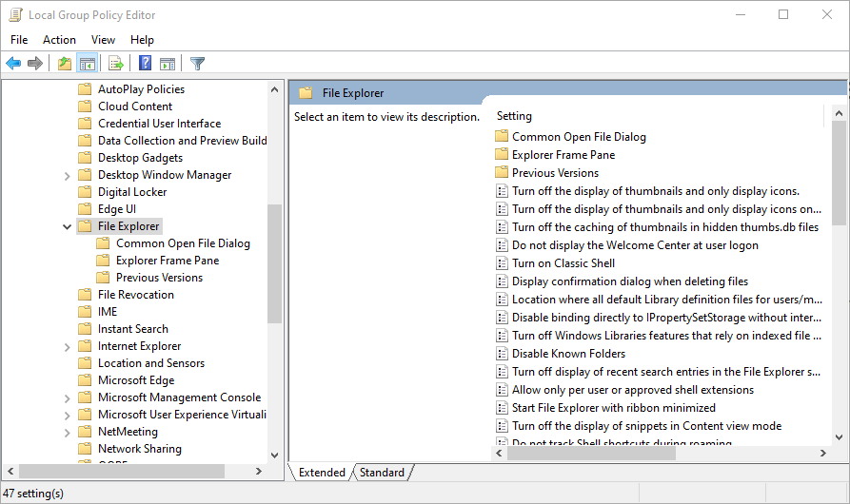Expand the Desktop Window Manager node
The image size is (850, 504).
tap(67, 175)
